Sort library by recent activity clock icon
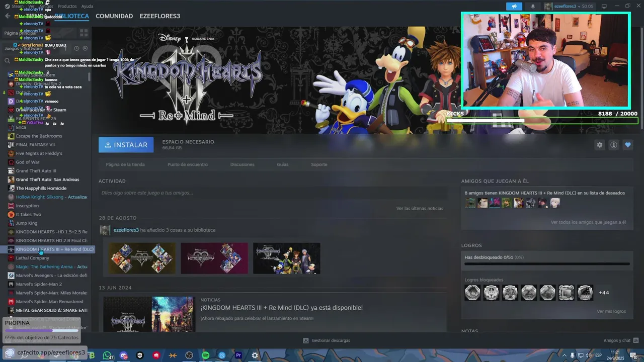 (x=76, y=48)
